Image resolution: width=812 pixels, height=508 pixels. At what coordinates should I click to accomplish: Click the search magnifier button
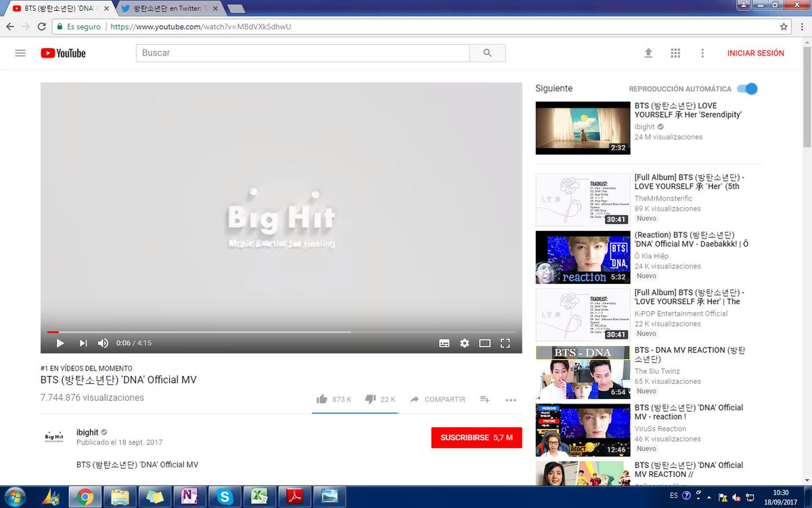point(487,53)
